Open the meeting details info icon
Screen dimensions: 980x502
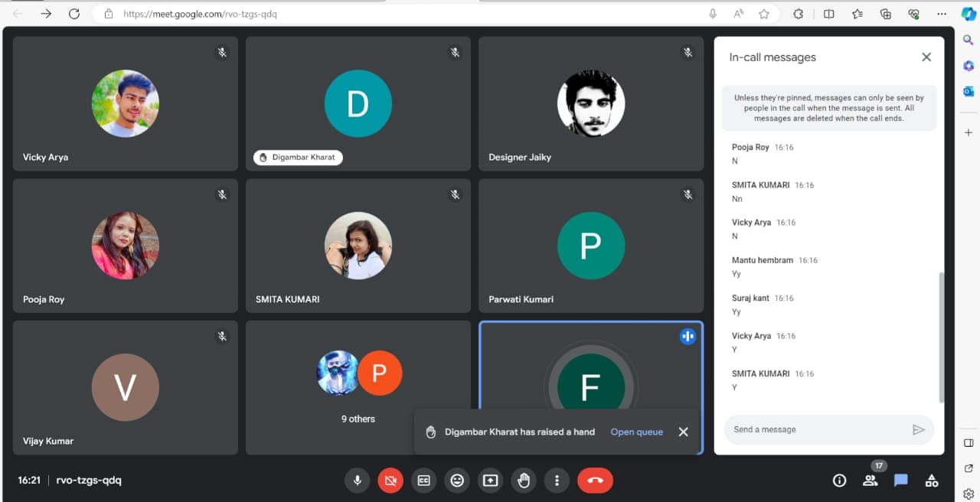tap(839, 481)
